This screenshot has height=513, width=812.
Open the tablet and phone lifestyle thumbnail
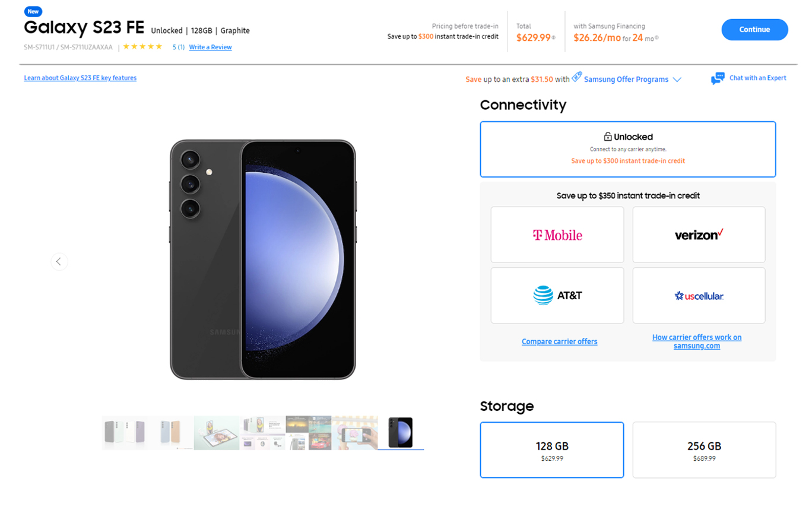pos(217,432)
